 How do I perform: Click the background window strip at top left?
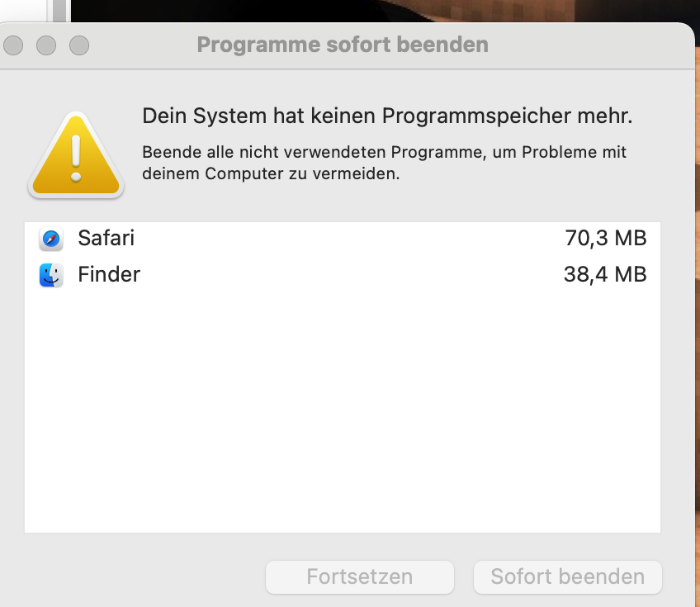pos(33,10)
